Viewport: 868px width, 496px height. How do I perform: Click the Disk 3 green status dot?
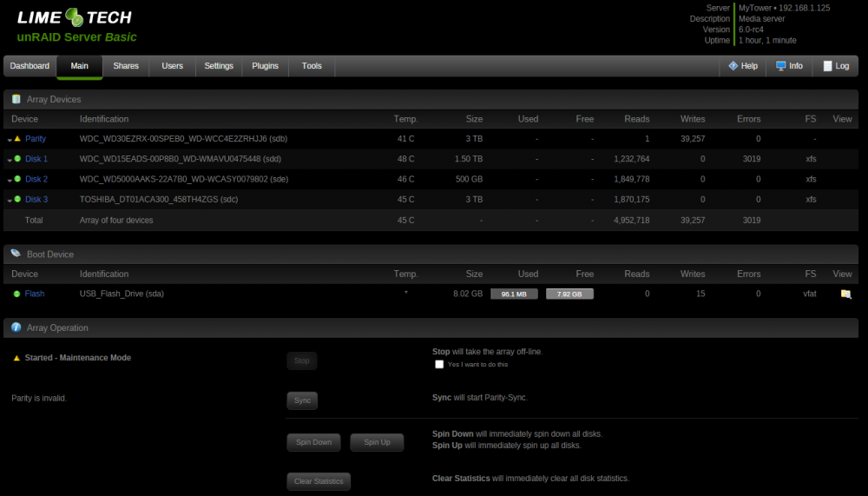click(17, 199)
